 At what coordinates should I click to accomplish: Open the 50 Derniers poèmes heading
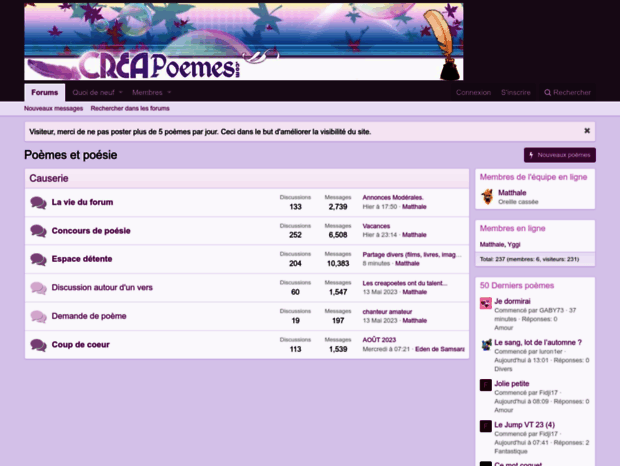point(517,285)
